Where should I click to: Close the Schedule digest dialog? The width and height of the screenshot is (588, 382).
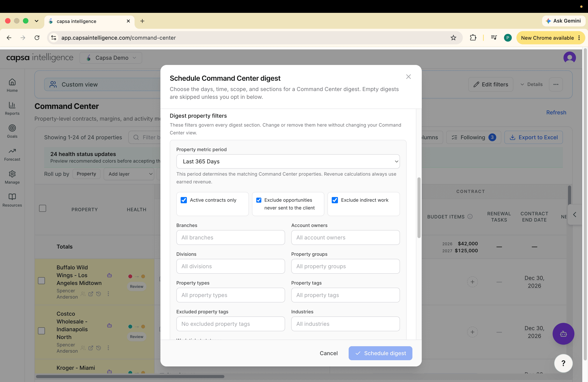[x=408, y=77]
